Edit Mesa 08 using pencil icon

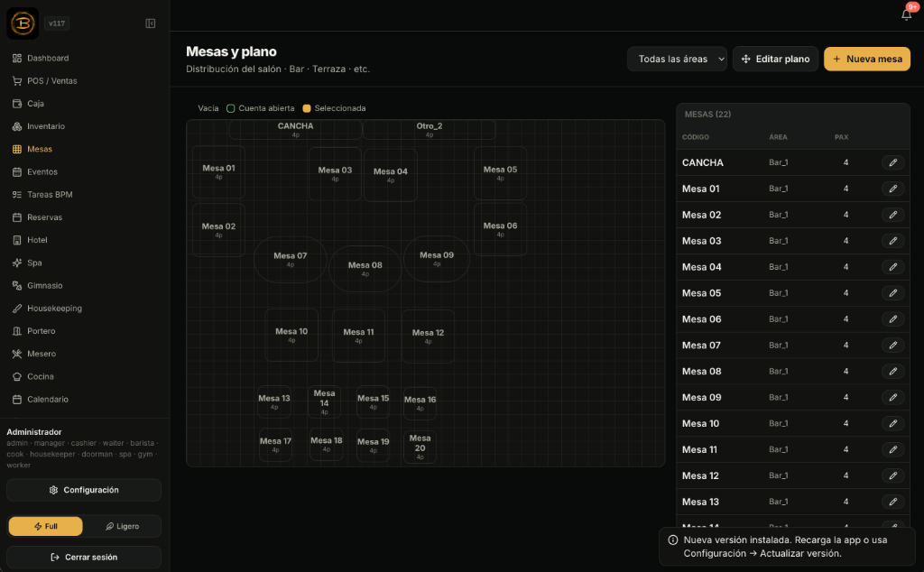892,371
